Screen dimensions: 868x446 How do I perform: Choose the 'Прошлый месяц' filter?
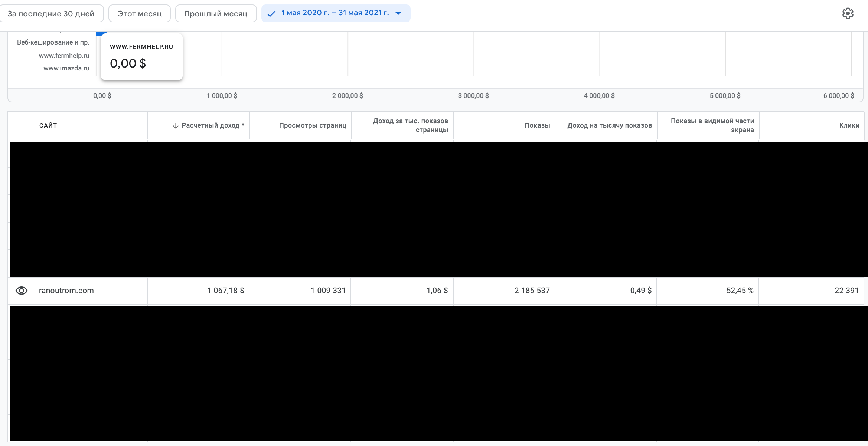216,14
